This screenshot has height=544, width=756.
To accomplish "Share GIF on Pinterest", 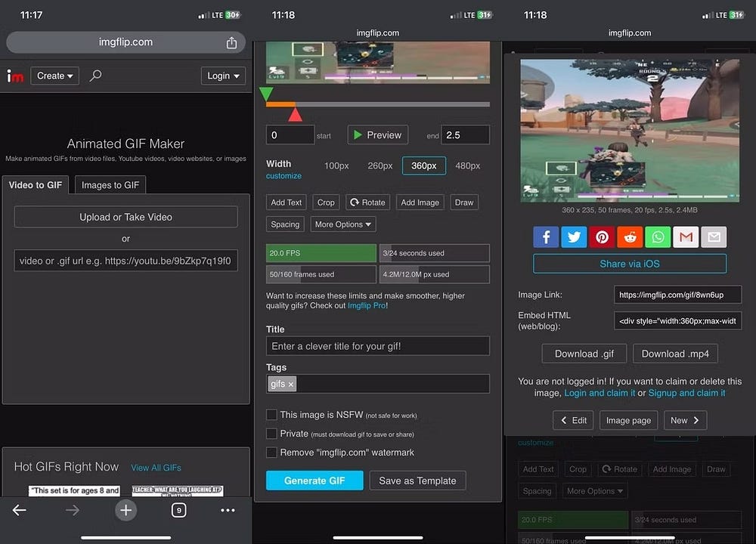I will [602, 237].
